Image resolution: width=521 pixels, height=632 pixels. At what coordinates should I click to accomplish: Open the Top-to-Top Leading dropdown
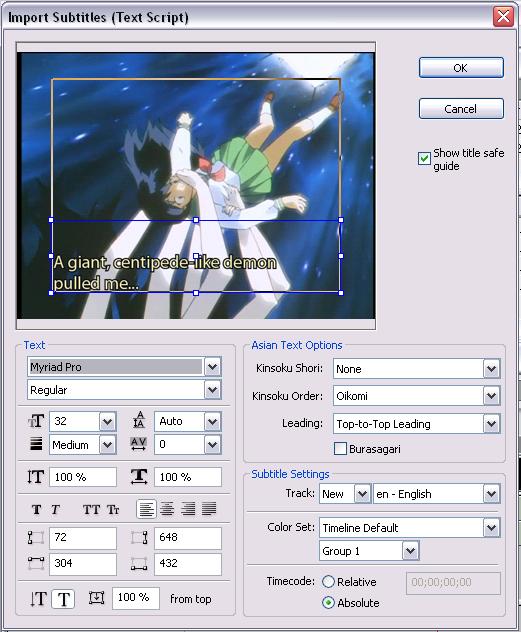click(x=491, y=424)
